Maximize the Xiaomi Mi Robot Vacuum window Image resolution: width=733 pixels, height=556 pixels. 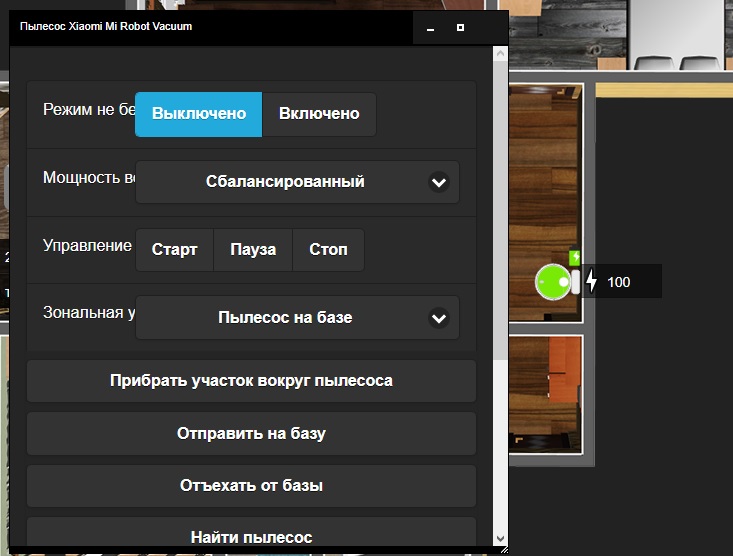pos(460,28)
